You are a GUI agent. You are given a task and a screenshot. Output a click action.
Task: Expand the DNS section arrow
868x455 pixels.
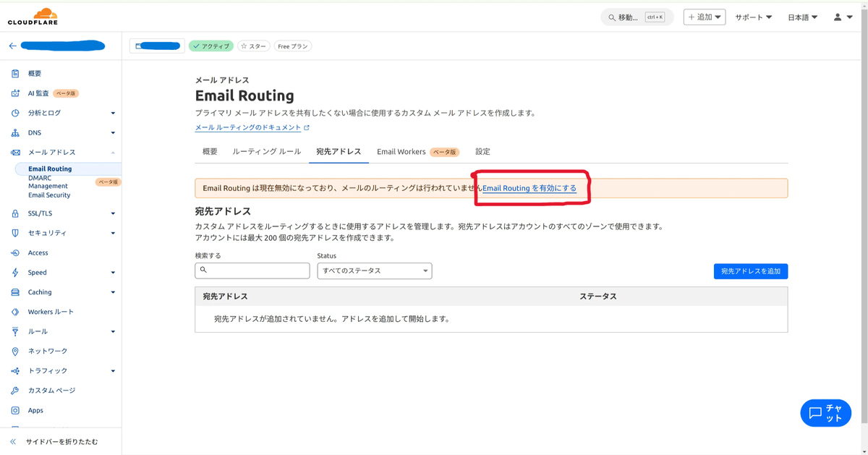(113, 132)
